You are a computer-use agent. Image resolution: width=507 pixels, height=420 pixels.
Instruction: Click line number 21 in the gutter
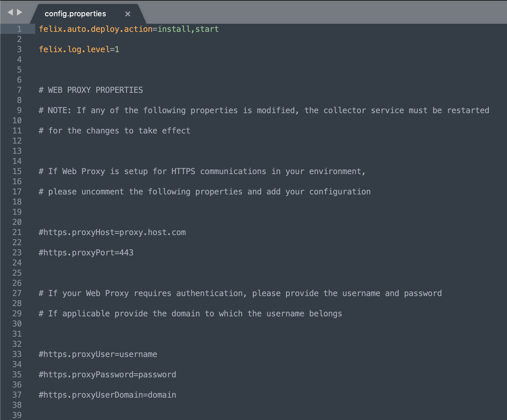click(x=17, y=232)
